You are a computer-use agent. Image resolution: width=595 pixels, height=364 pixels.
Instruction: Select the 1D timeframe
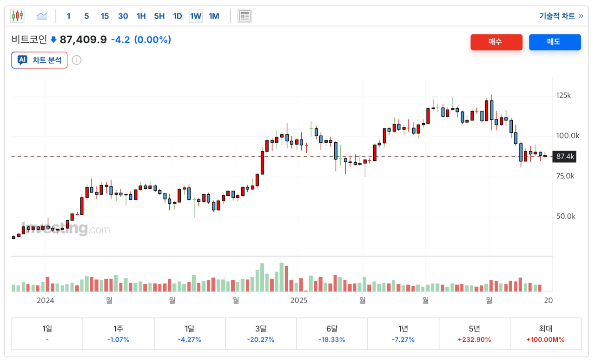(x=177, y=16)
